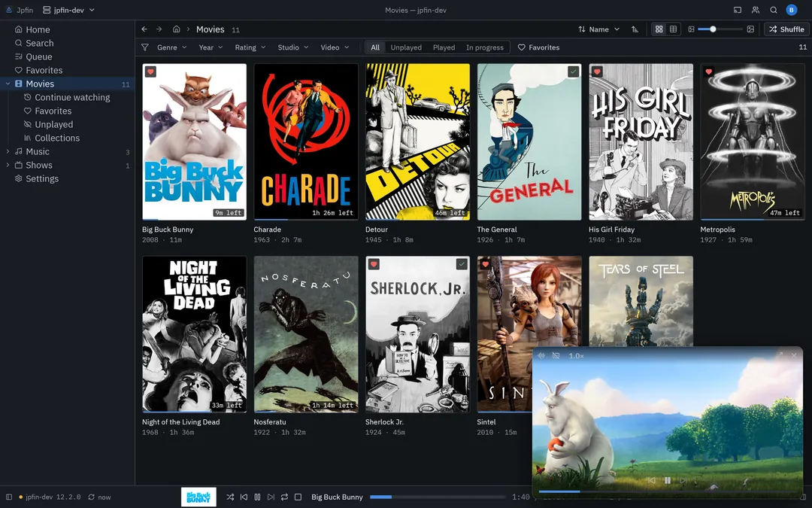Select the All filter tab
812x508 pixels.
point(375,47)
